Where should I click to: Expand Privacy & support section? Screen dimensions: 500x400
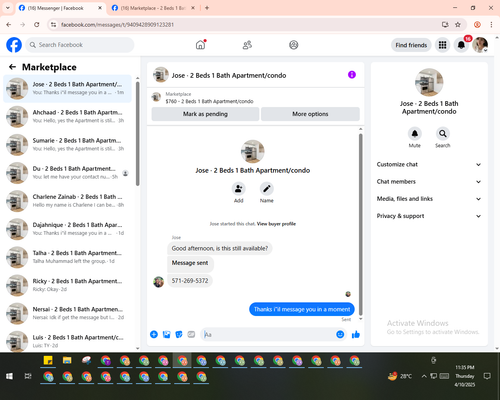point(429,216)
